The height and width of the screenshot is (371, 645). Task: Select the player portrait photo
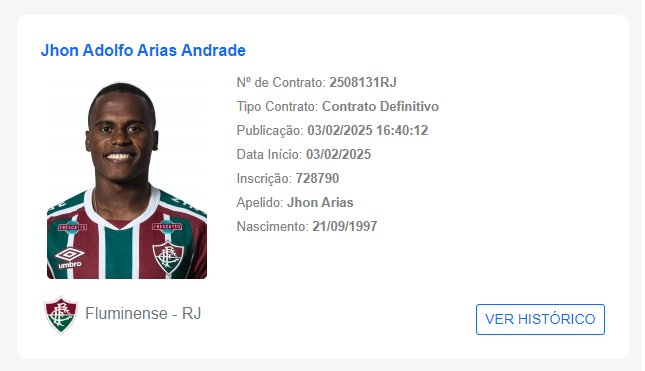click(x=127, y=180)
